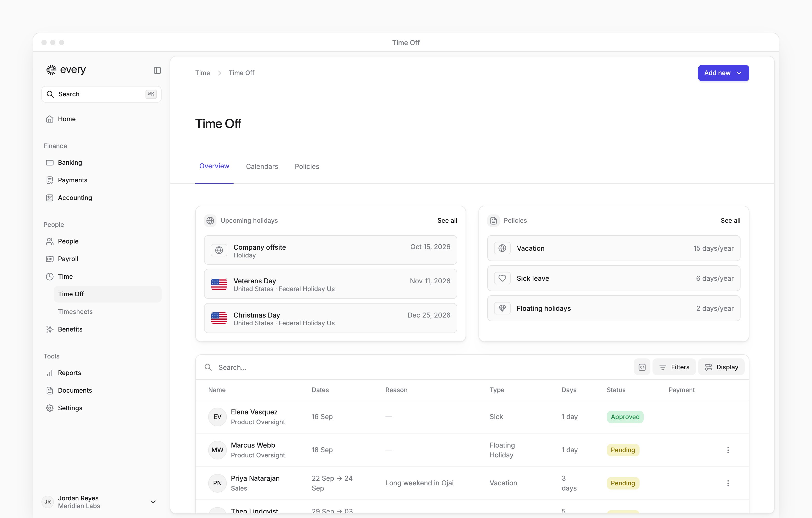Open Settings gear in the sidebar
812x518 pixels.
pos(49,408)
